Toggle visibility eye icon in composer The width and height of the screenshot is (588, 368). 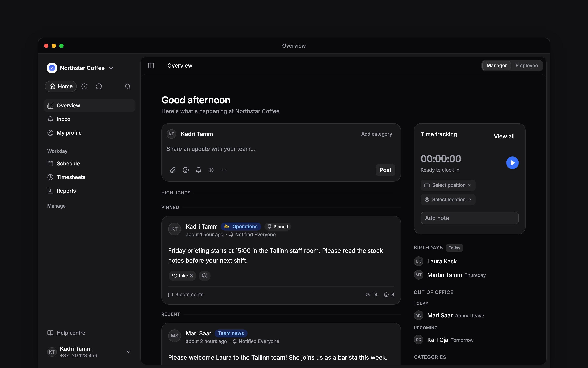[211, 170]
